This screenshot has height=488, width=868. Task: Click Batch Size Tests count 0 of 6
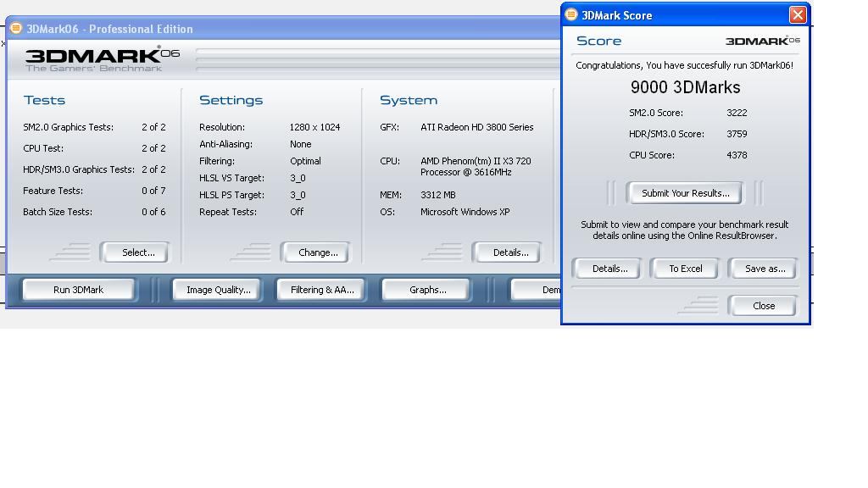(153, 211)
